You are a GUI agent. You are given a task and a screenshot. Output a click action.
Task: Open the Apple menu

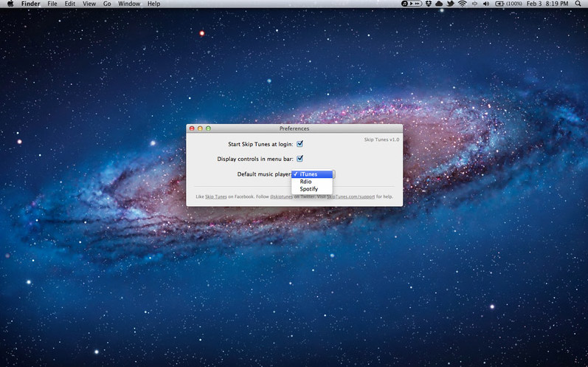click(10, 4)
